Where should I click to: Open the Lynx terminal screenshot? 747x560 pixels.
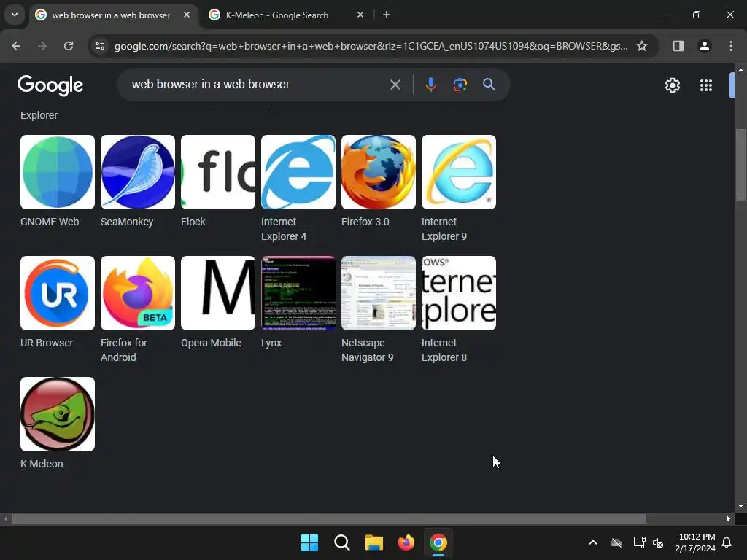click(x=298, y=293)
